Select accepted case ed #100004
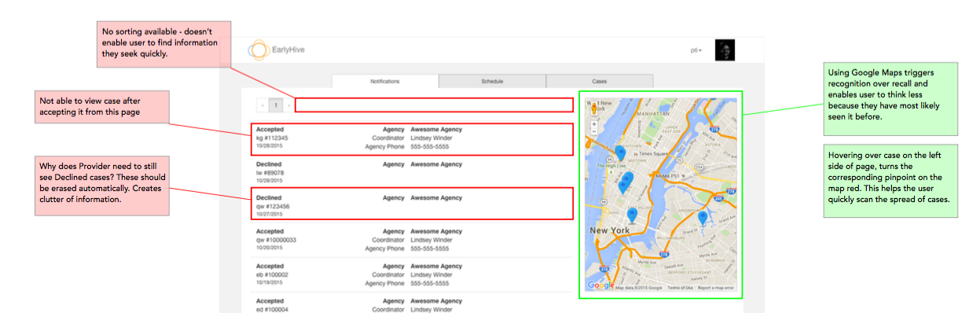The width and height of the screenshot is (980, 313). pos(273,309)
